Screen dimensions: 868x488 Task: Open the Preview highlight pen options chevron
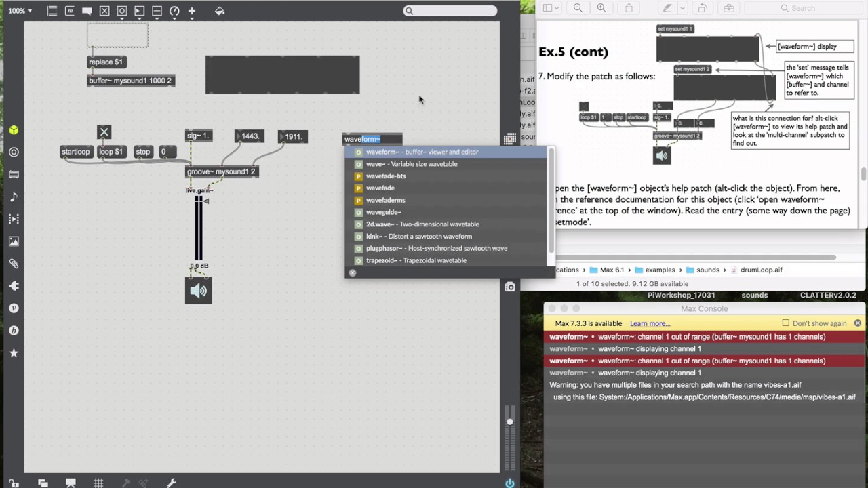pos(682,8)
